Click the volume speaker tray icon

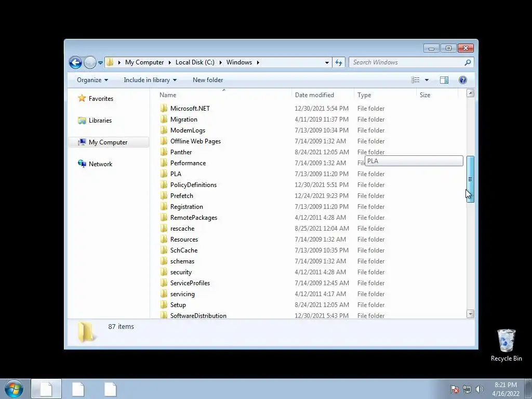coord(479,389)
